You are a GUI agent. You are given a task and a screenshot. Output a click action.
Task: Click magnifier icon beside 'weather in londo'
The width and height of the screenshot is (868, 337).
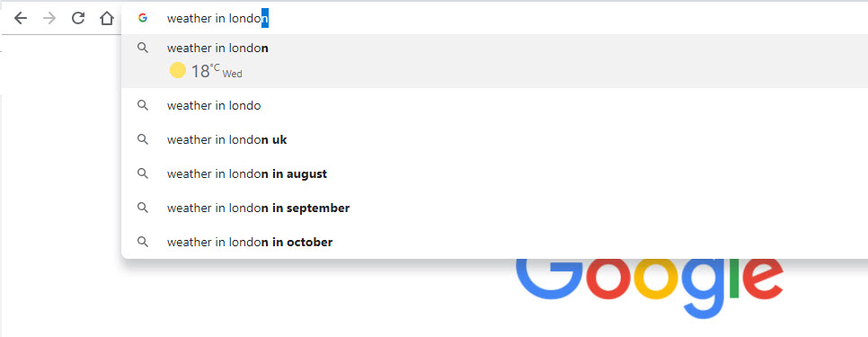tap(143, 105)
